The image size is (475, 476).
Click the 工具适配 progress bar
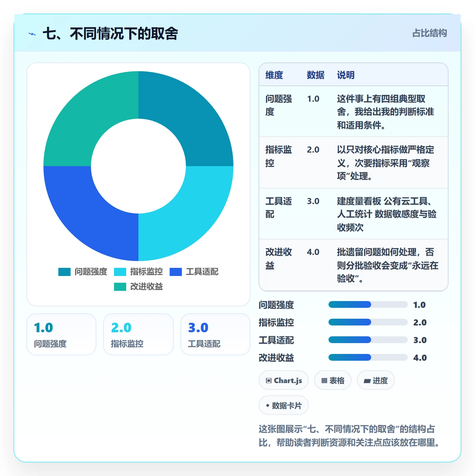pyautogui.click(x=368, y=340)
